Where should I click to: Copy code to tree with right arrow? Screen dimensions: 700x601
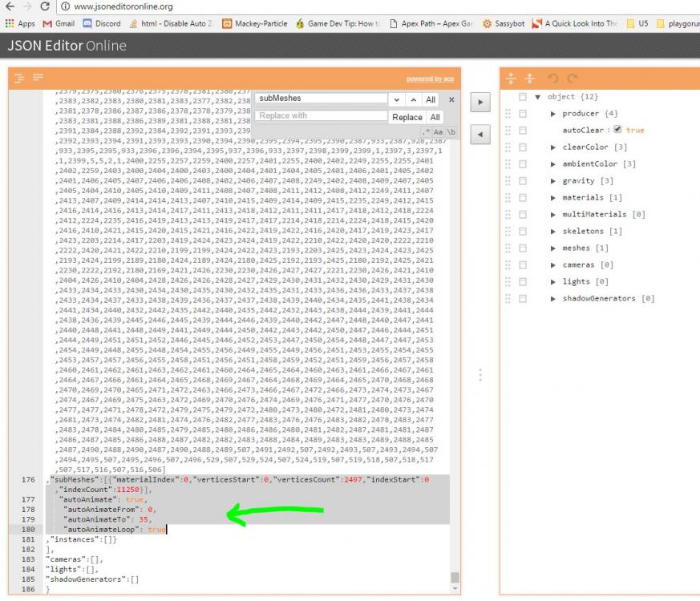(480, 103)
